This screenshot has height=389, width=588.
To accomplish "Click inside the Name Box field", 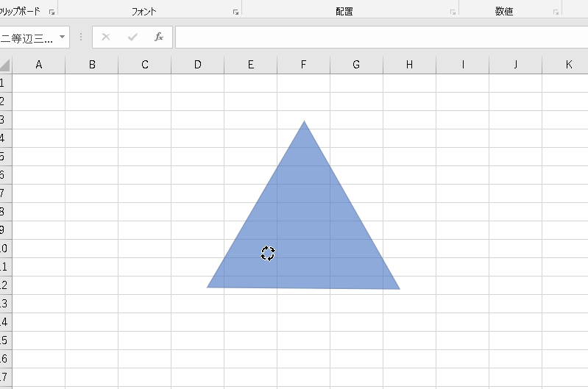I will (28, 37).
